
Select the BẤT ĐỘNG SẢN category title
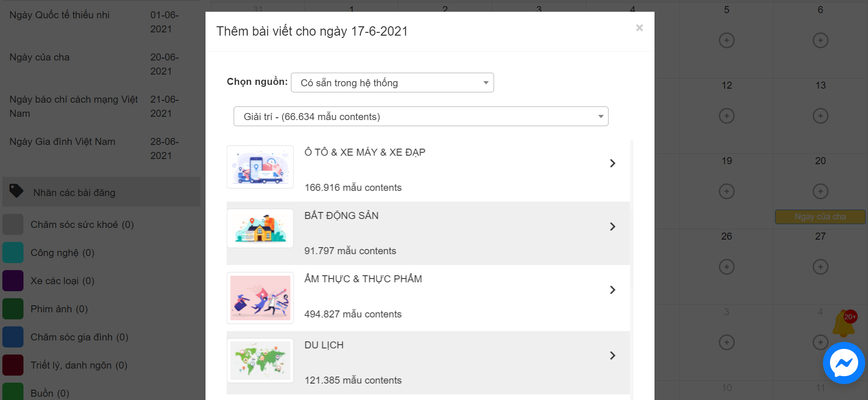coord(341,216)
